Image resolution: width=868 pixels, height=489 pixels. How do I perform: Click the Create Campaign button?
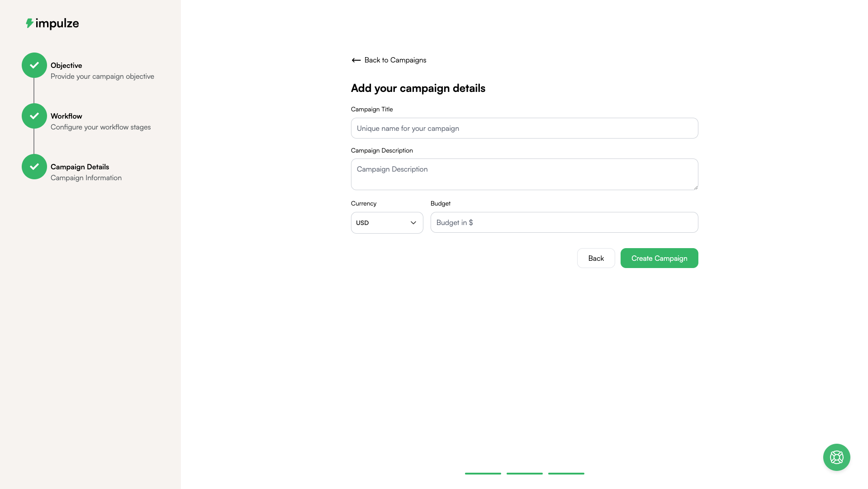pyautogui.click(x=659, y=258)
